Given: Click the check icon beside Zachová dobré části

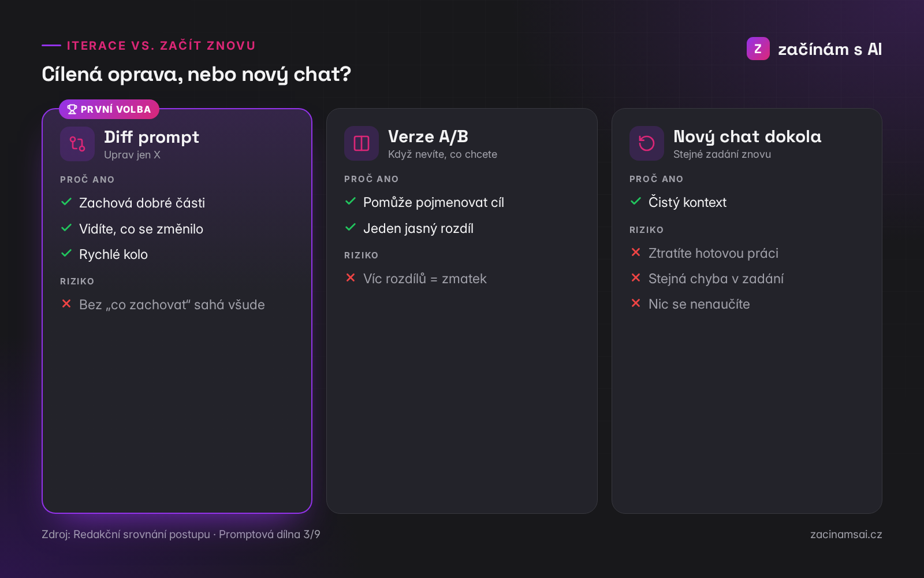Looking at the screenshot, I should 66,202.
